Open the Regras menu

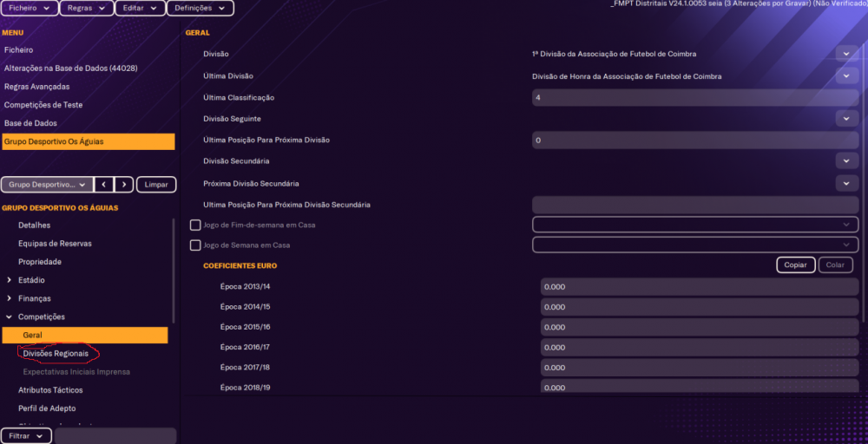click(86, 9)
